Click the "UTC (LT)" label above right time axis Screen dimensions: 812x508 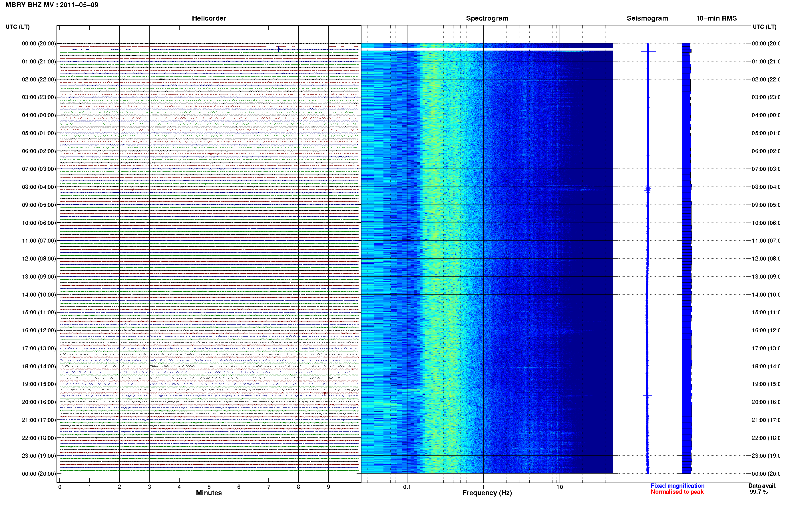pyautogui.click(x=764, y=27)
